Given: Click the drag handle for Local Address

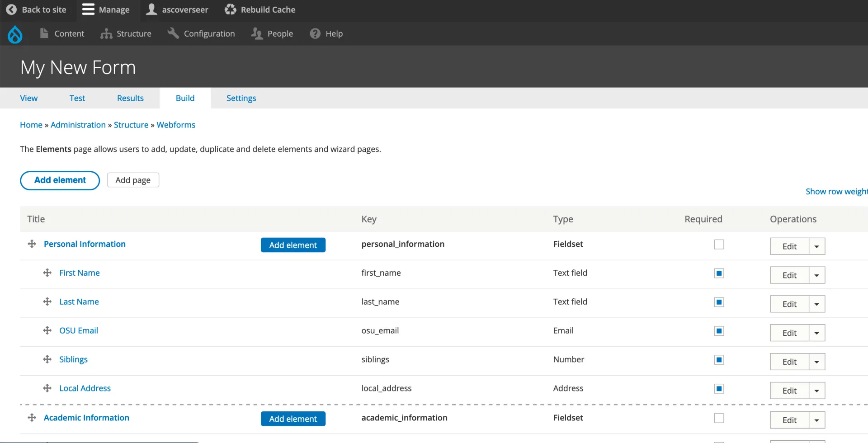Looking at the screenshot, I should 47,388.
